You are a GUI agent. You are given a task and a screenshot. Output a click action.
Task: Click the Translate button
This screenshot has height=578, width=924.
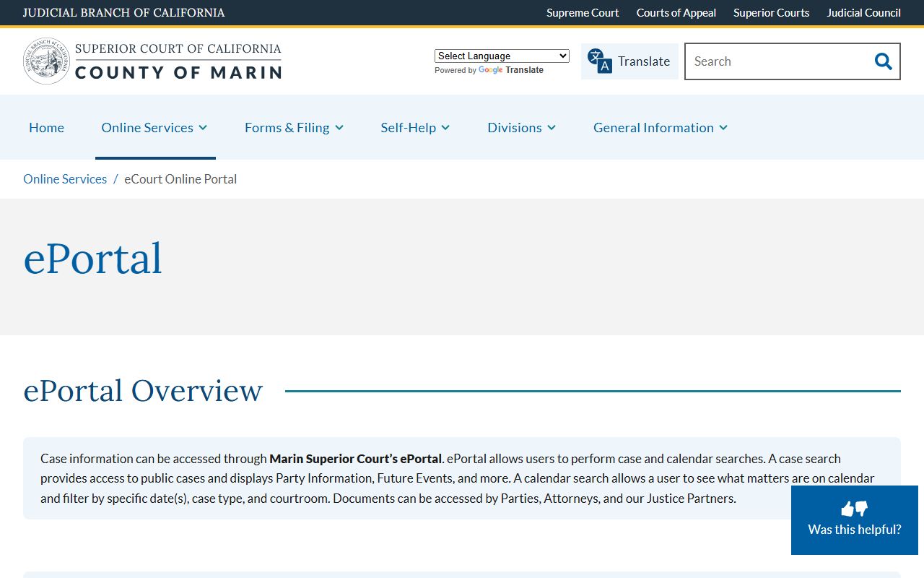[x=629, y=61]
